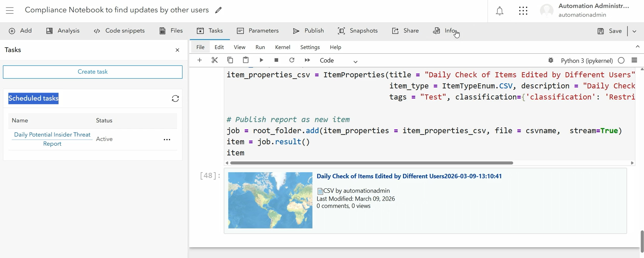This screenshot has height=258, width=644.
Task: Close the Tasks panel
Action: [177, 50]
